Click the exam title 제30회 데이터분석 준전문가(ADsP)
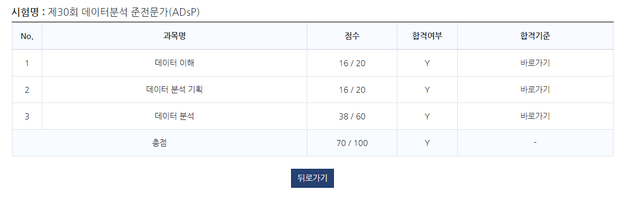 124,12
